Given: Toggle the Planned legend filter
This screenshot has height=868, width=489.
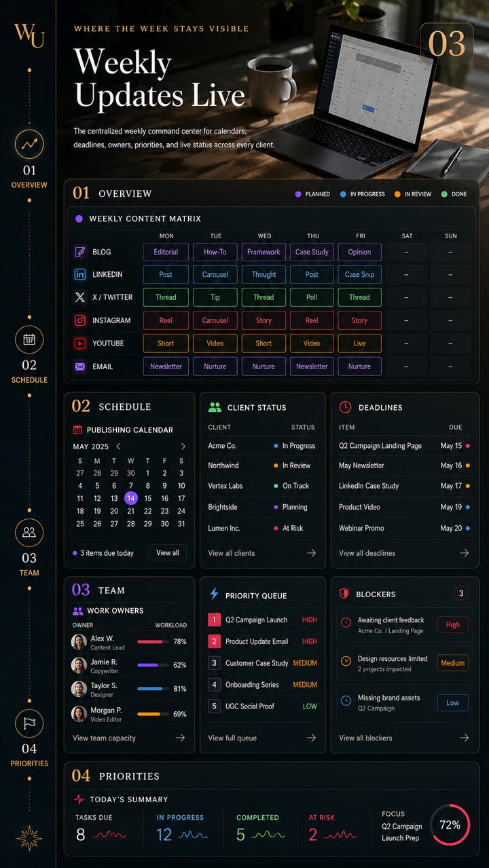Looking at the screenshot, I should pyautogui.click(x=312, y=194).
